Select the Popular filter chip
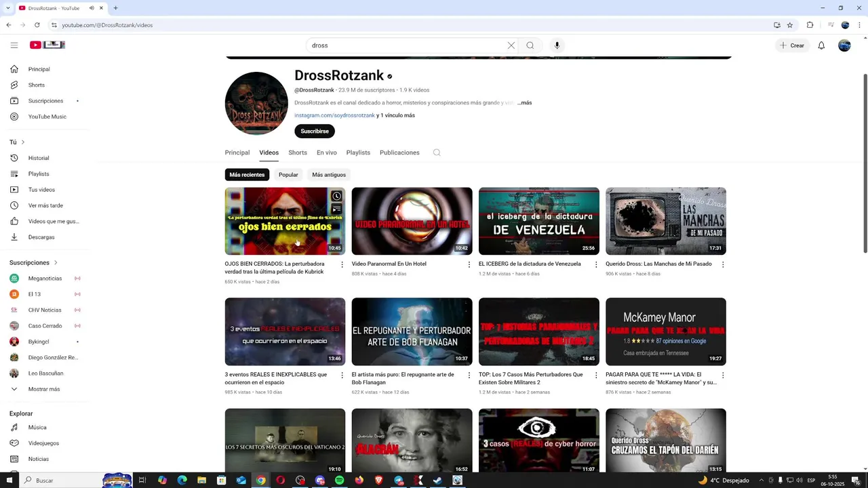868x488 pixels. click(x=288, y=175)
